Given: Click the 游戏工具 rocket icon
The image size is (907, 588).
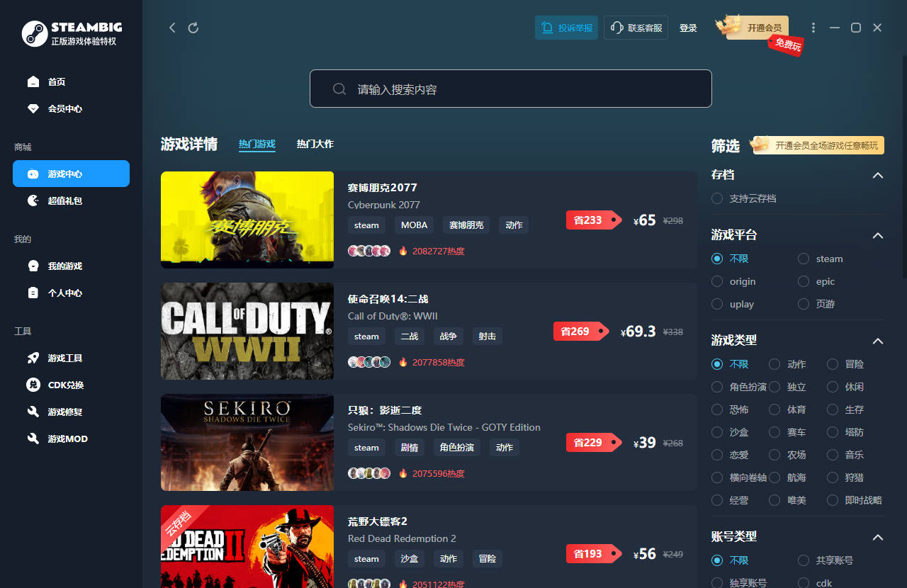Looking at the screenshot, I should pos(33,358).
